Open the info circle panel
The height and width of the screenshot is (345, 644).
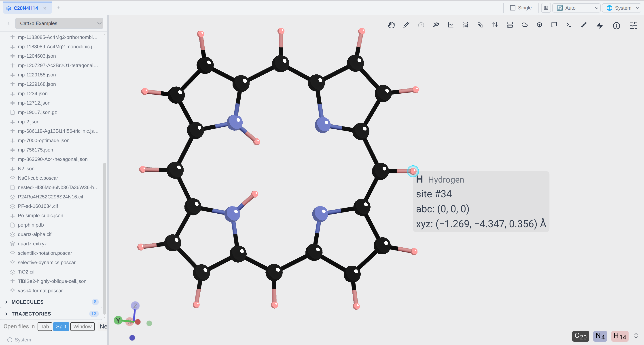click(x=616, y=25)
